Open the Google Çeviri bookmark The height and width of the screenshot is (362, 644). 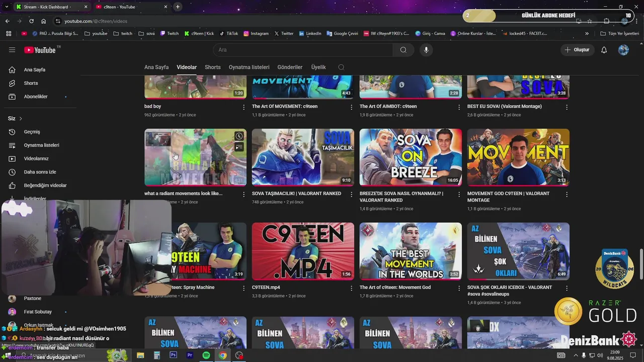coord(342,34)
